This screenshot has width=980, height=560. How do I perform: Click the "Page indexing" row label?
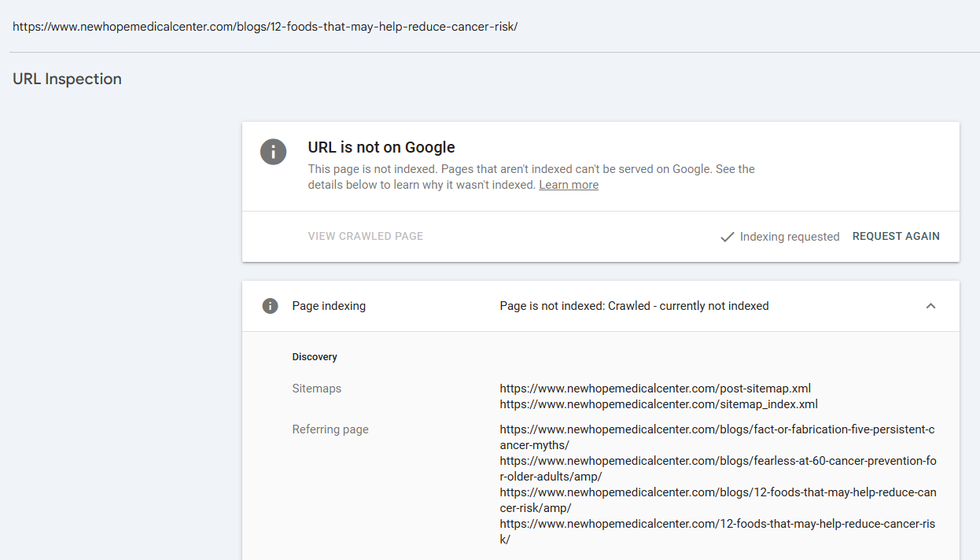329,306
